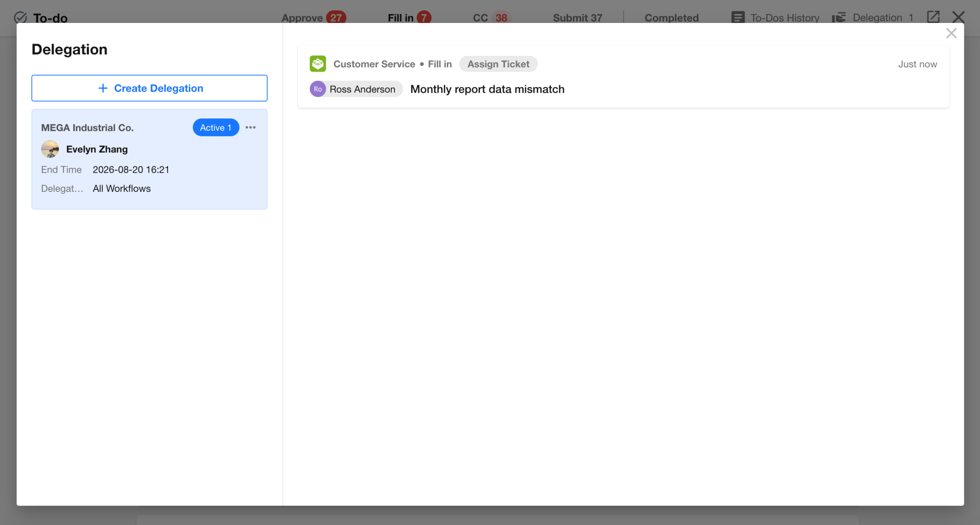Click the Ro avatar circle
The image size is (980, 525).
pyautogui.click(x=318, y=89)
